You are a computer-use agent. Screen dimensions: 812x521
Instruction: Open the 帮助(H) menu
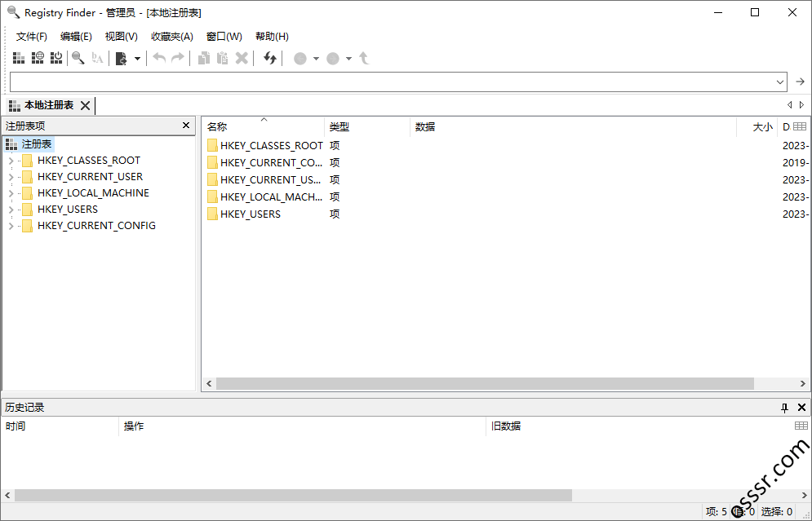tap(272, 36)
